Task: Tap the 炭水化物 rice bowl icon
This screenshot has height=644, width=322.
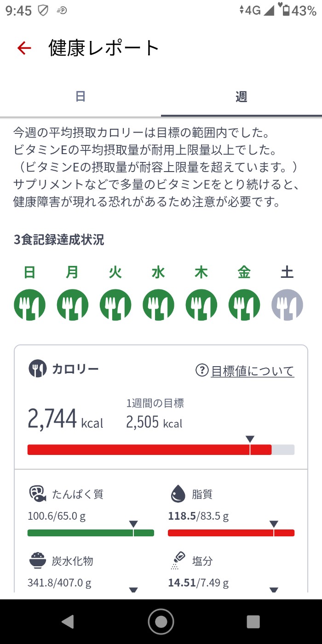Action: pos(37,561)
